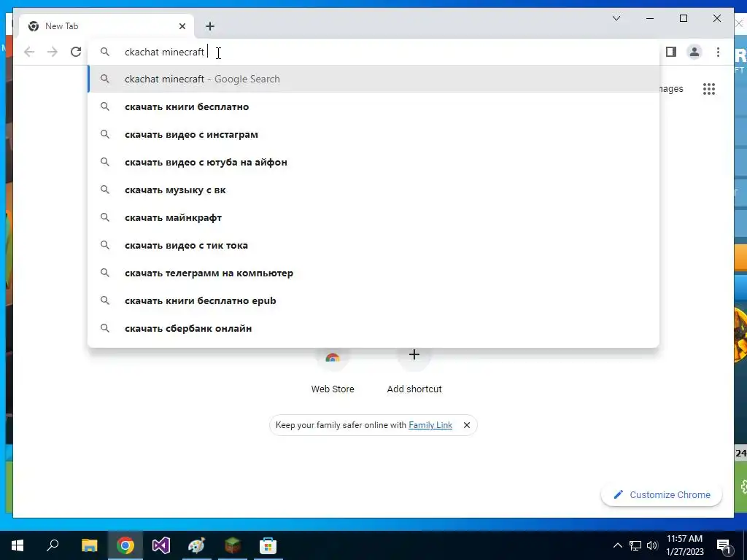Open the Windows Start menu
Viewport: 747px width, 560px height.
pos(18,545)
